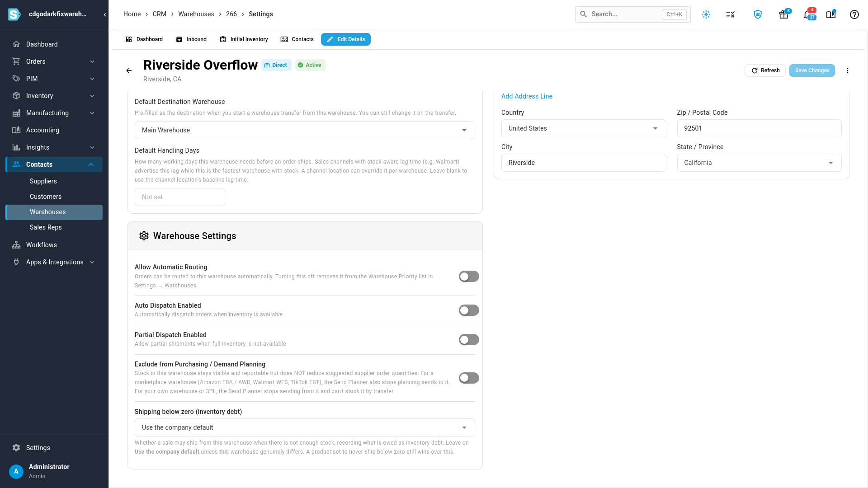Click the help question mark icon
The image size is (868, 488).
[x=854, y=14]
